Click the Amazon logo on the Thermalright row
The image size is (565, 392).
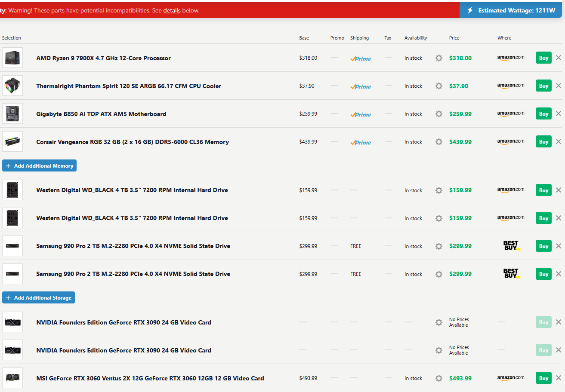511,86
